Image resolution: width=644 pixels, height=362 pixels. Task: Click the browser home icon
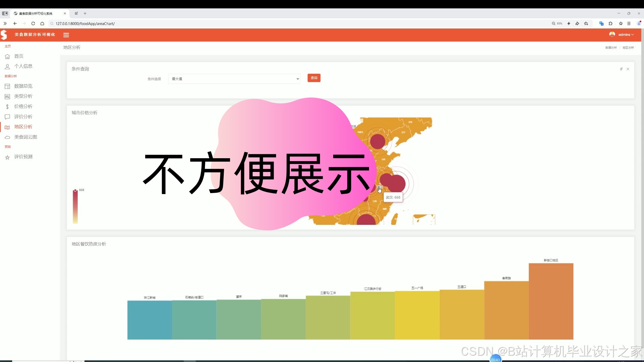[42, 23]
